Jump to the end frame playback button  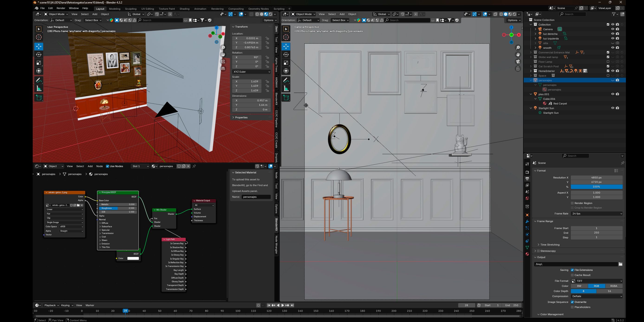(x=292, y=305)
